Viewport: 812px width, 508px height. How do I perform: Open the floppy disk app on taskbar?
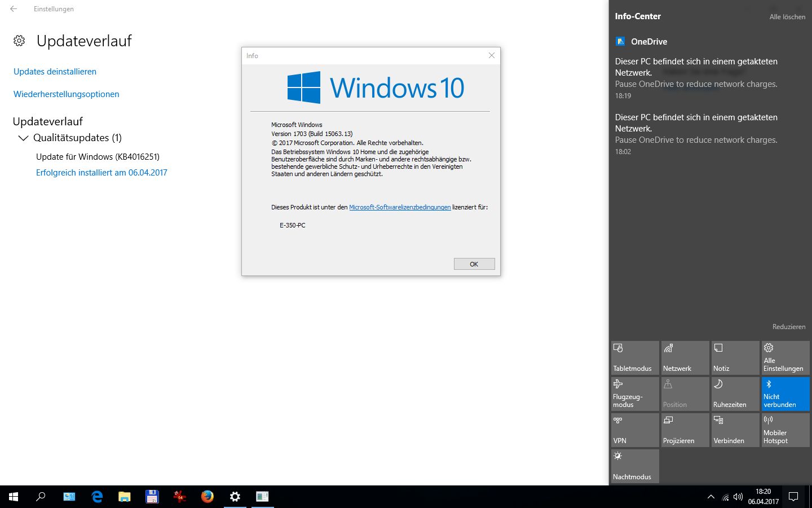(152, 497)
